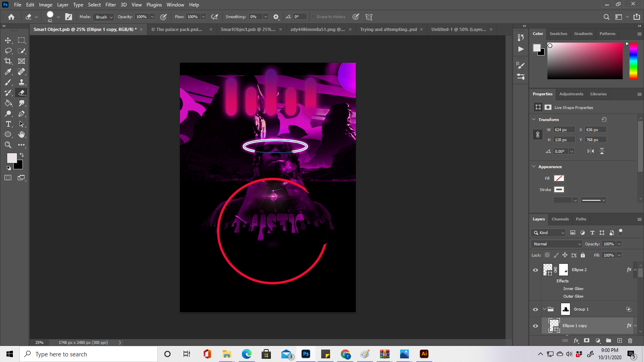Select the Crop tool
The height and width of the screenshot is (362, 644).
[x=8, y=61]
